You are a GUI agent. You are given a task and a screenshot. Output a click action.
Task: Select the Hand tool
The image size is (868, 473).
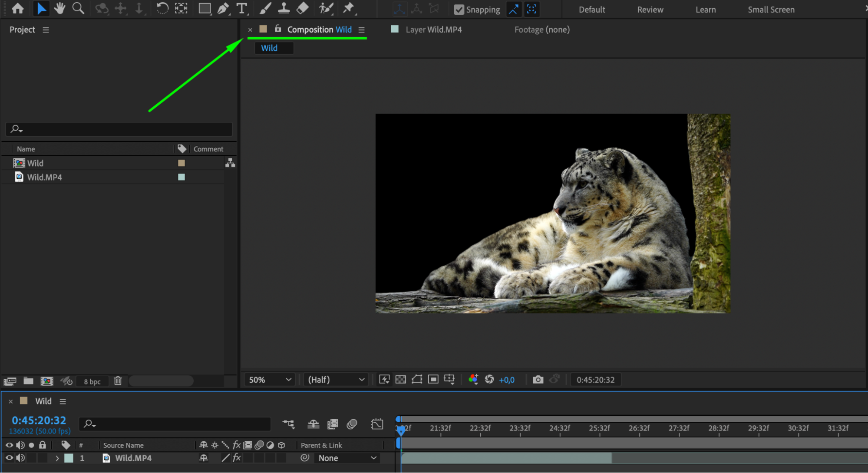click(59, 8)
